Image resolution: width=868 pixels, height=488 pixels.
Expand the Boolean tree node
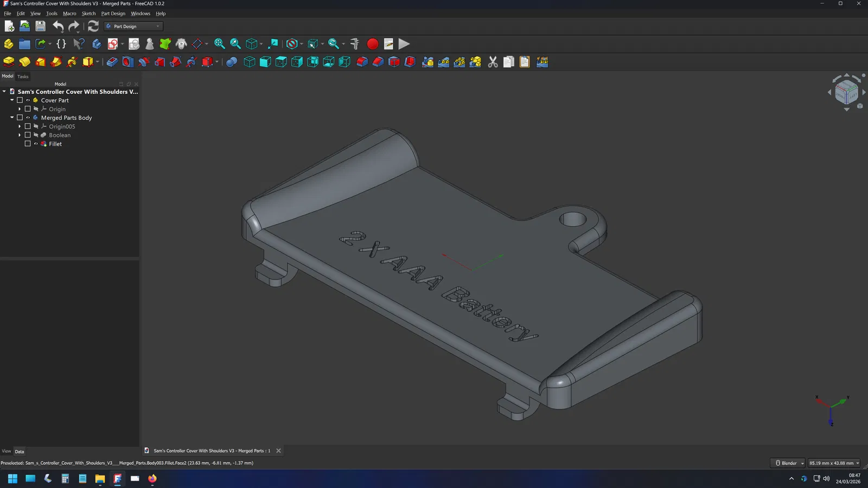pos(20,135)
